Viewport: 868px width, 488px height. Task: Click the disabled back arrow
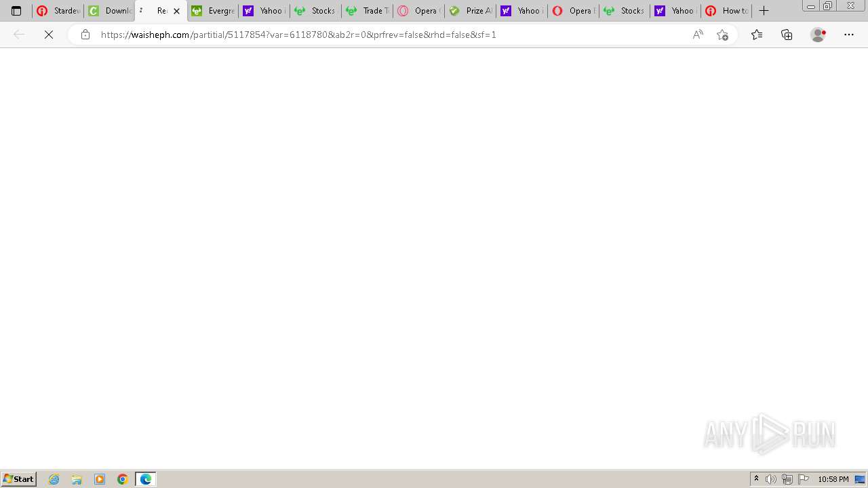coord(19,35)
